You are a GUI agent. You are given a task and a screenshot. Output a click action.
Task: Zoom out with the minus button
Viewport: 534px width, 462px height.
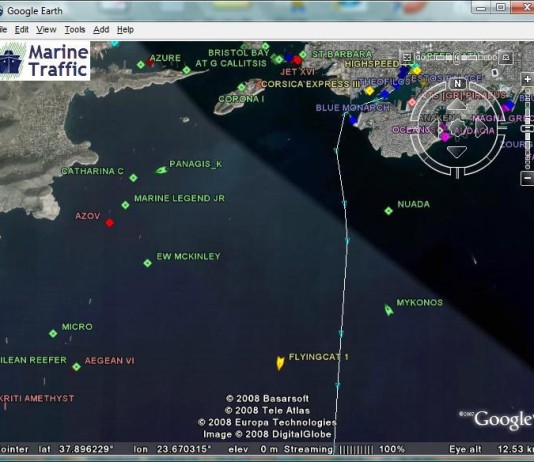[x=527, y=178]
